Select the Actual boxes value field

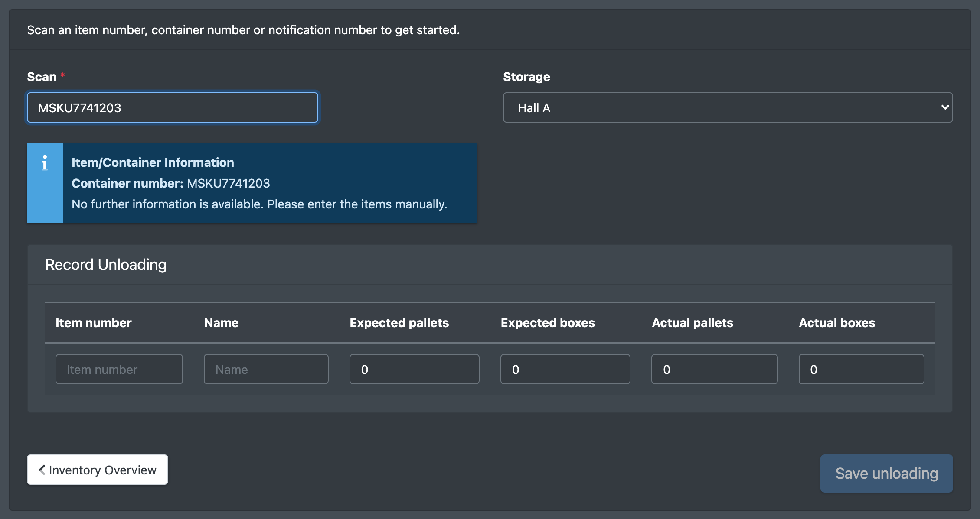(862, 369)
